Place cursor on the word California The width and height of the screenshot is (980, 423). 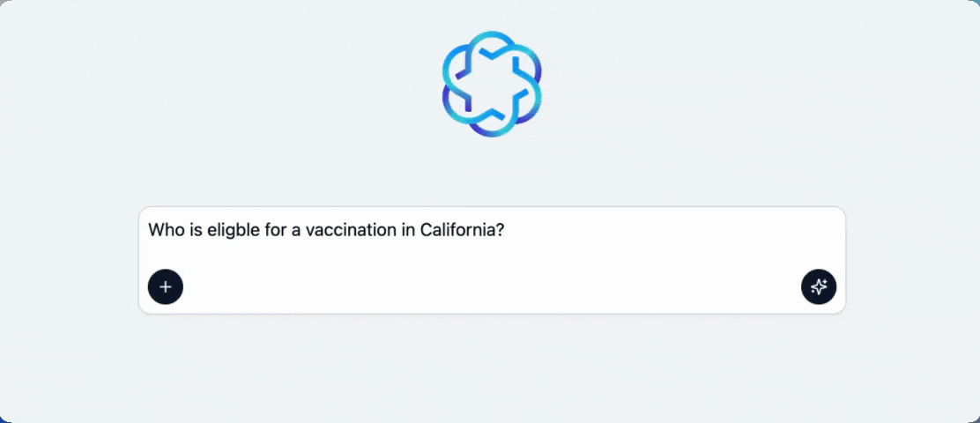[457, 230]
